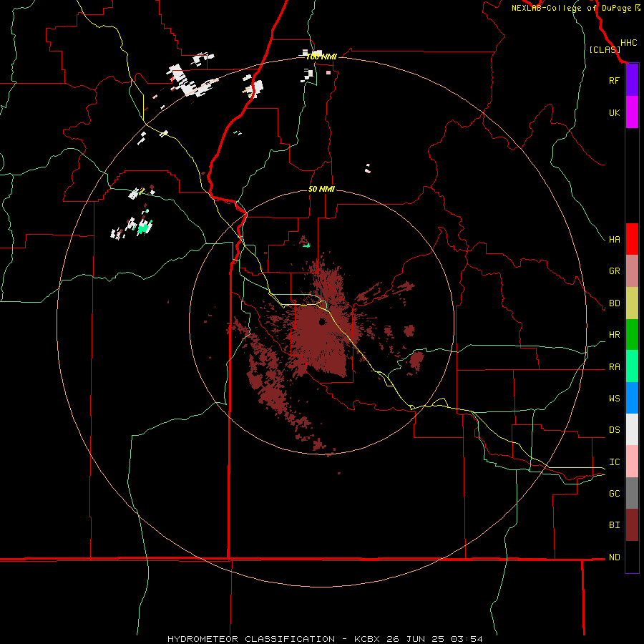This screenshot has height=644, width=644.
Task: Click the '[CLAS]' label above legend
Action: coord(605,49)
